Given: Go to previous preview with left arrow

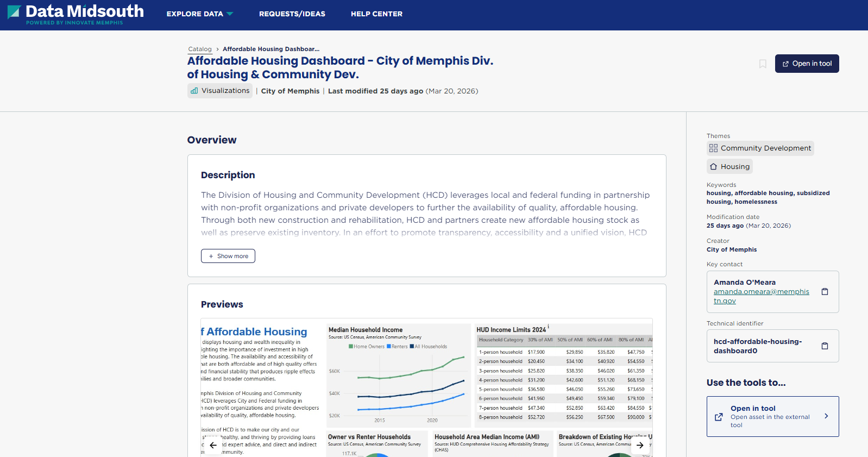Looking at the screenshot, I should pyautogui.click(x=213, y=445).
